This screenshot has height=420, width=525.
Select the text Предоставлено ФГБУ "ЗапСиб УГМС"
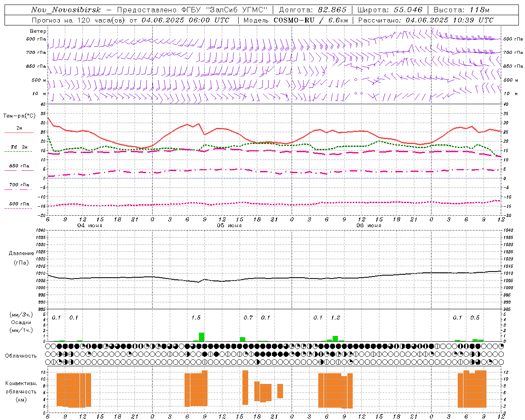coord(192,10)
